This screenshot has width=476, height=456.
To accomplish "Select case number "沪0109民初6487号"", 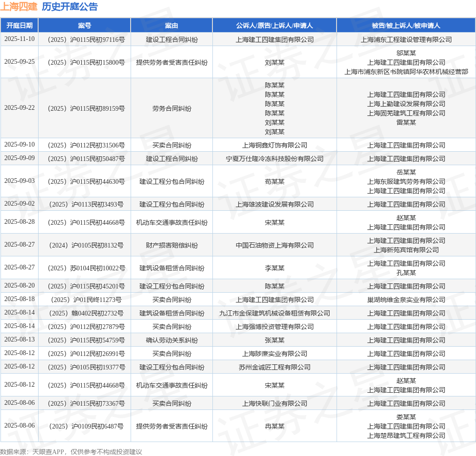I will [86, 426].
